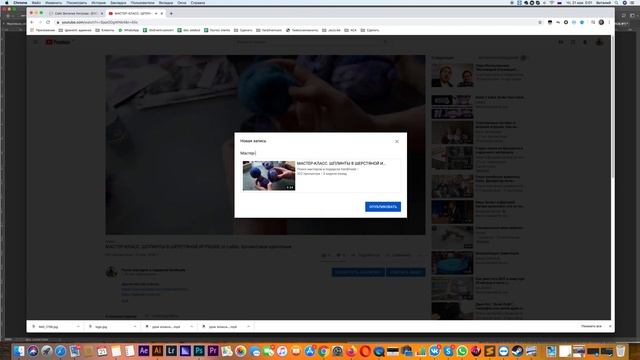Open Photoshop from the Dock
This screenshot has height=360, width=640.
point(199,351)
